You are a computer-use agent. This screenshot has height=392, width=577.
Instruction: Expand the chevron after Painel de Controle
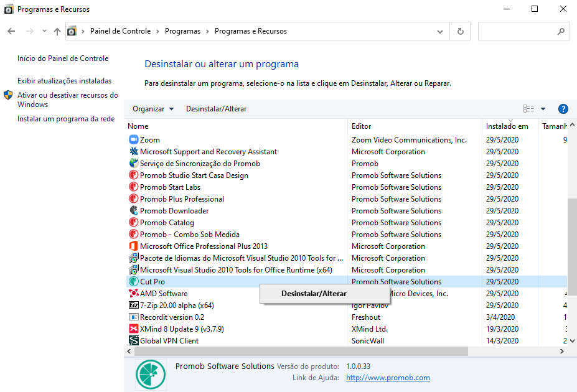point(157,31)
